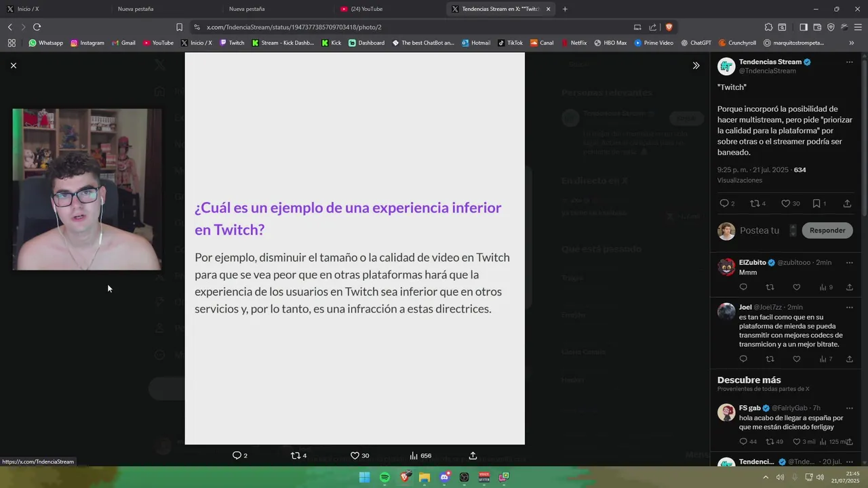Share Joel's reply
Screen dimensions: 868x488
point(849,359)
